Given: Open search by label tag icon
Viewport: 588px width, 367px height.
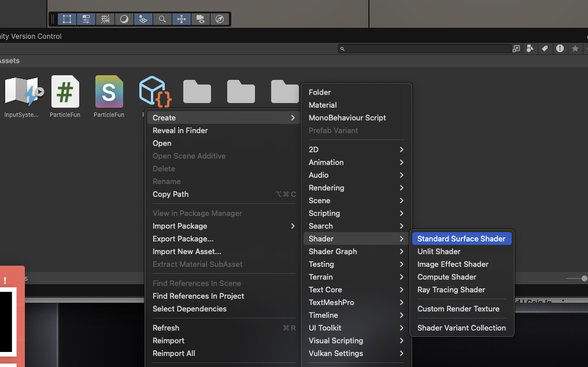Looking at the screenshot, I should click(545, 49).
